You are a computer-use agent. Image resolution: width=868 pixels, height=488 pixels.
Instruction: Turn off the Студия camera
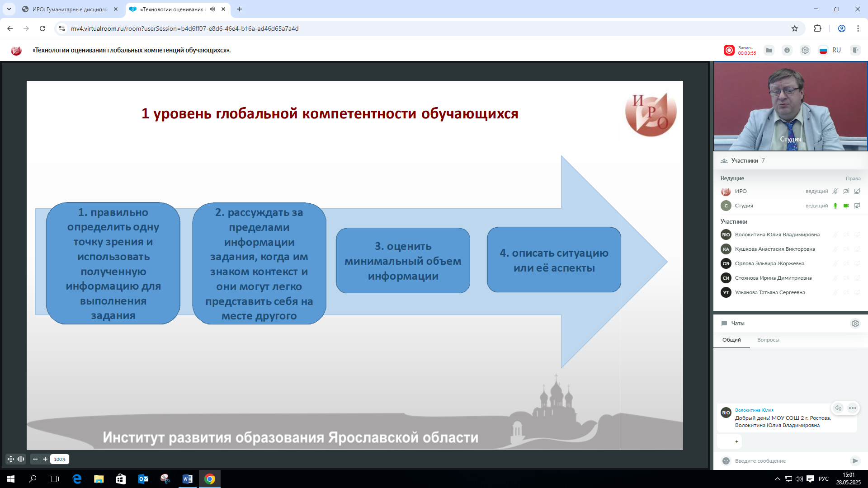click(846, 206)
